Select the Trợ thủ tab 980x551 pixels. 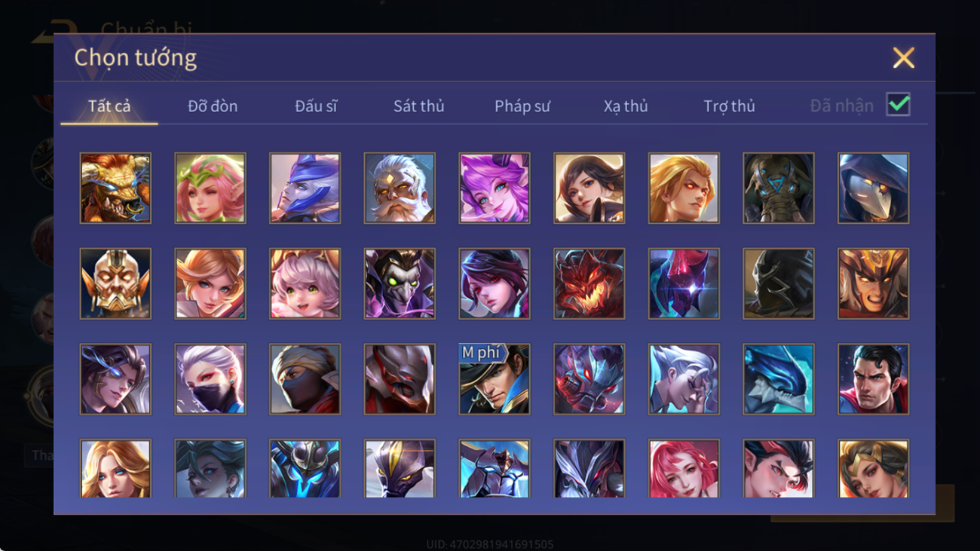[x=728, y=106]
